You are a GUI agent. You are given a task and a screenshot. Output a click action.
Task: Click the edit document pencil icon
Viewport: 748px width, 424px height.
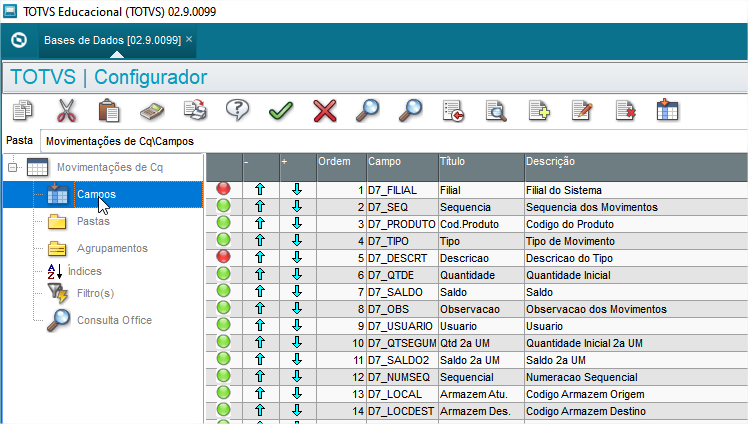tap(582, 111)
